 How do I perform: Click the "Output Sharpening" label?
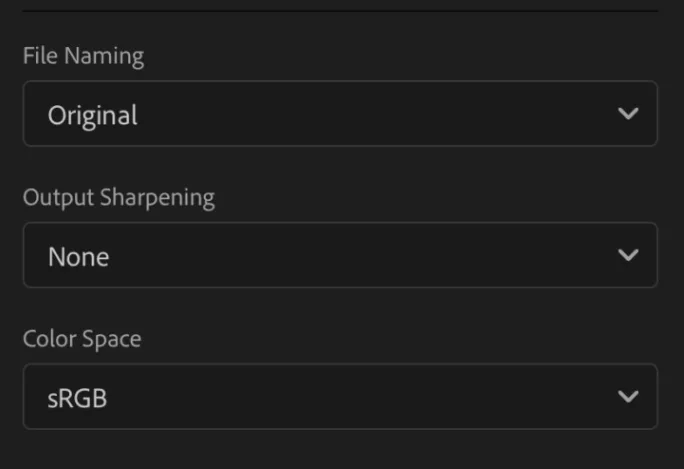(x=118, y=197)
